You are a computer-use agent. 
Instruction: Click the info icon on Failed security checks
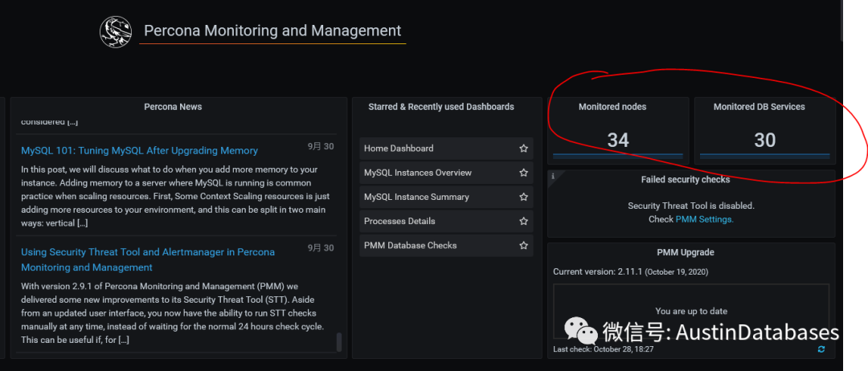pyautogui.click(x=552, y=177)
